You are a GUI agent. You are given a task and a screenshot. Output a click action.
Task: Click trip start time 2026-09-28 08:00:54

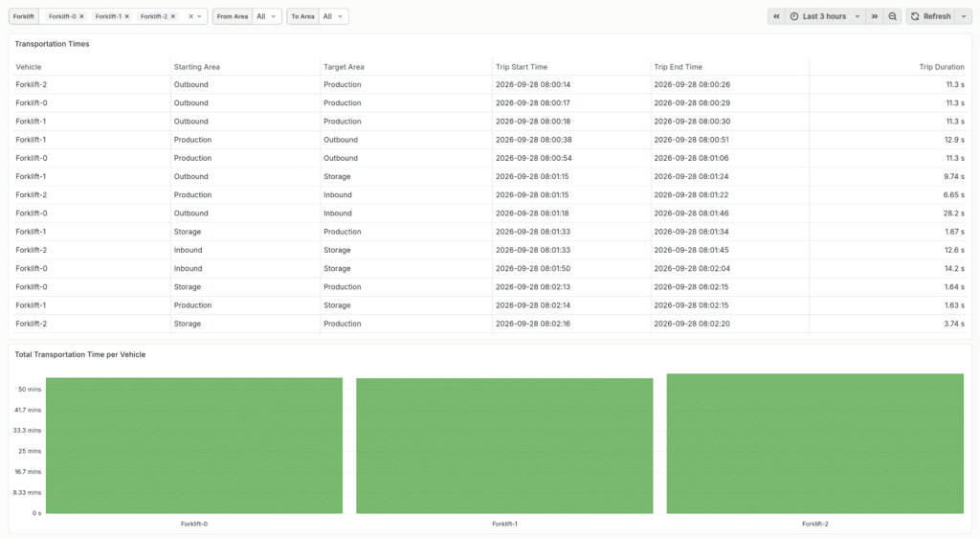tap(534, 158)
